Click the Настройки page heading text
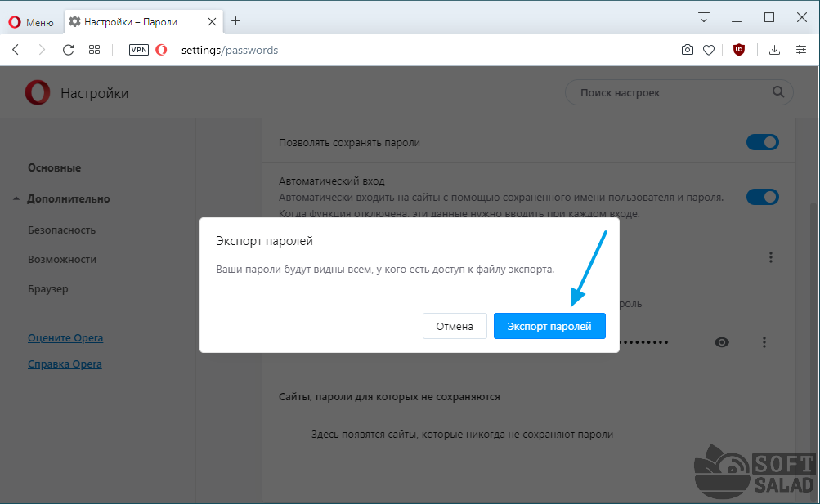Viewport: 820px width, 504px height. pyautogui.click(x=95, y=93)
